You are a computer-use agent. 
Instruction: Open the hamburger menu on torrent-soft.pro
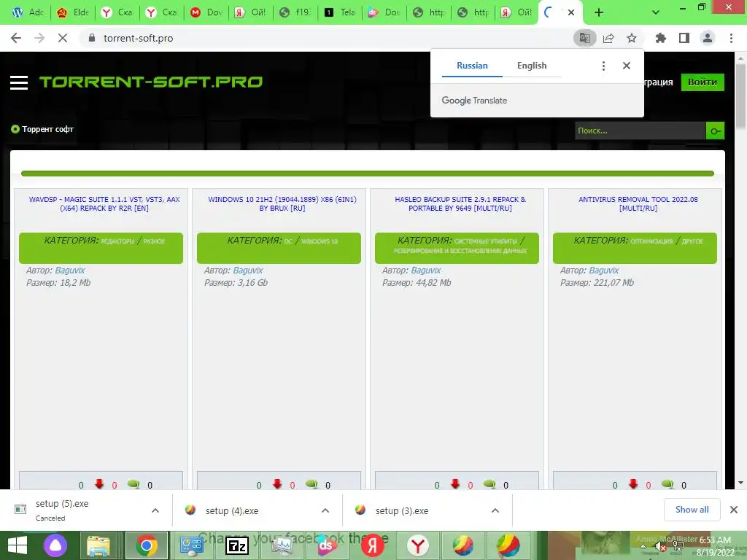[18, 82]
